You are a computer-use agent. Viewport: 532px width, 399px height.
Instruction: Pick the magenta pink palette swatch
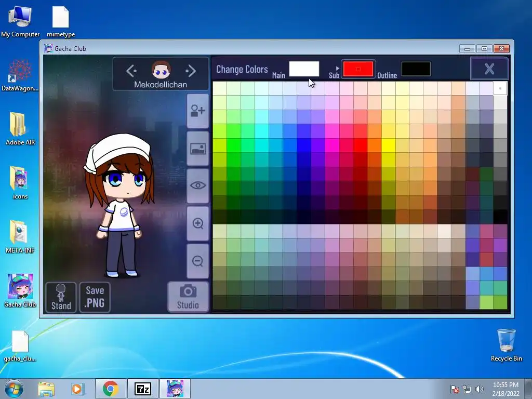332,145
